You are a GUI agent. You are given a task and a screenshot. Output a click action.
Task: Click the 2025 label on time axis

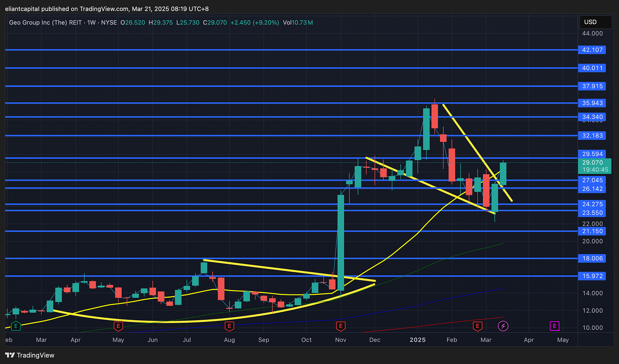(417, 340)
